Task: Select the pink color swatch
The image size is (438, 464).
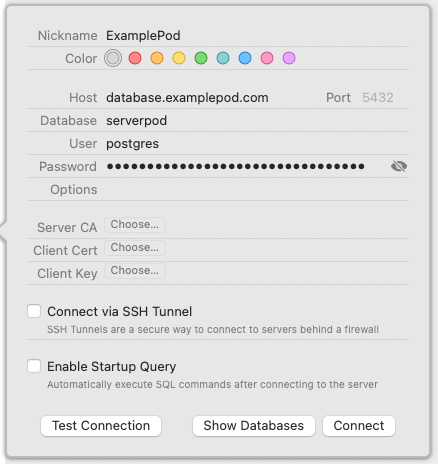Action: [x=267, y=58]
